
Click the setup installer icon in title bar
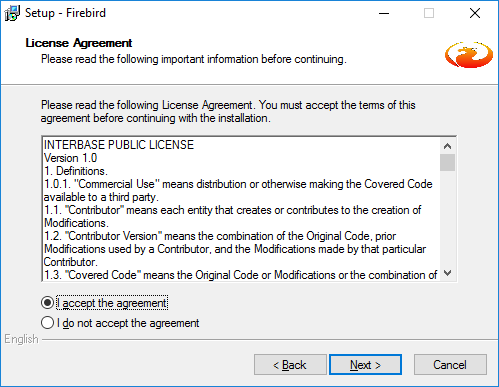[12, 13]
